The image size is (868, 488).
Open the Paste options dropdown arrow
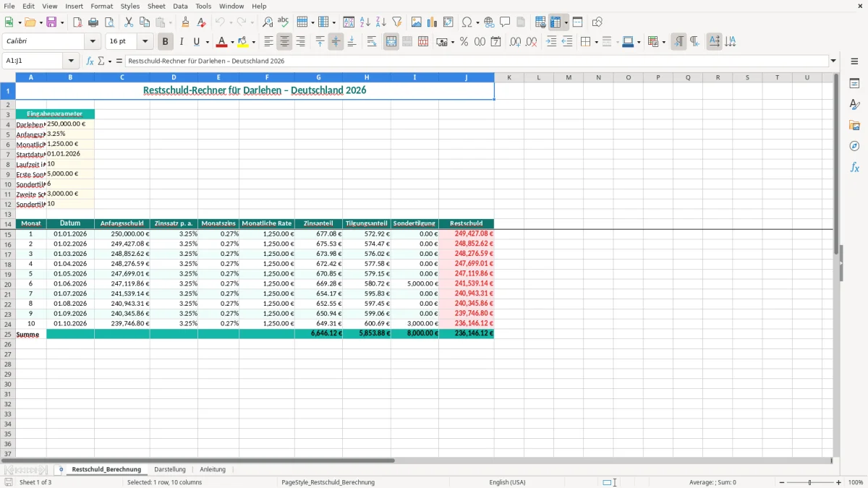tap(170, 22)
